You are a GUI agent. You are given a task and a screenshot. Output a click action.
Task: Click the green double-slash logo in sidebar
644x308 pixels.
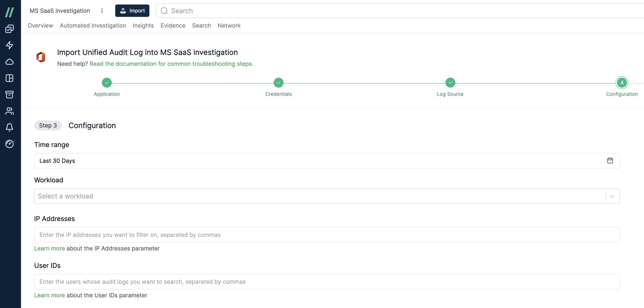(9, 12)
